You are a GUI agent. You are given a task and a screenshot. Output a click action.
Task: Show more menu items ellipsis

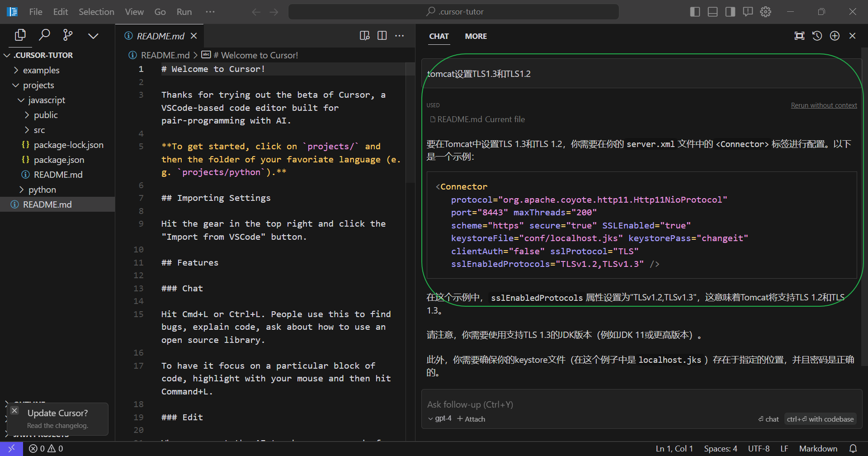click(x=210, y=12)
